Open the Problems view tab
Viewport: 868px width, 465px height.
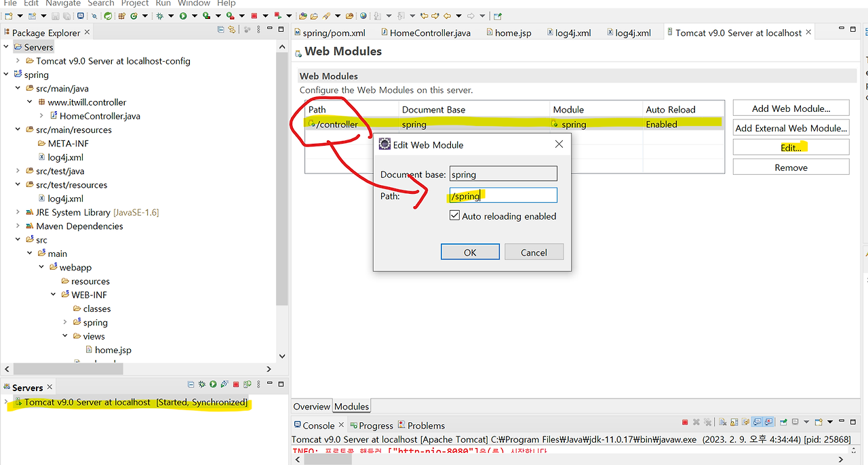point(421,426)
